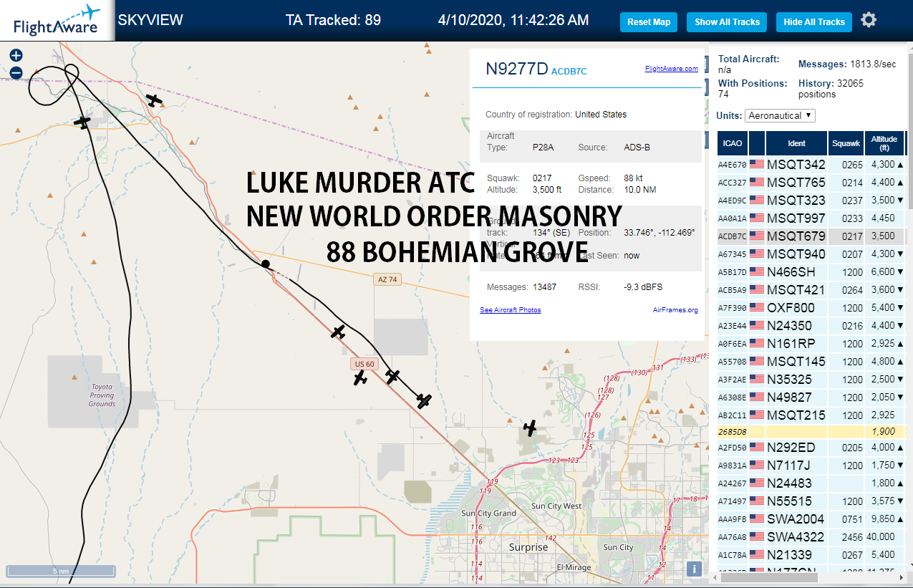Select the N21339 aircraft row
913x588 pixels.
tap(811, 555)
